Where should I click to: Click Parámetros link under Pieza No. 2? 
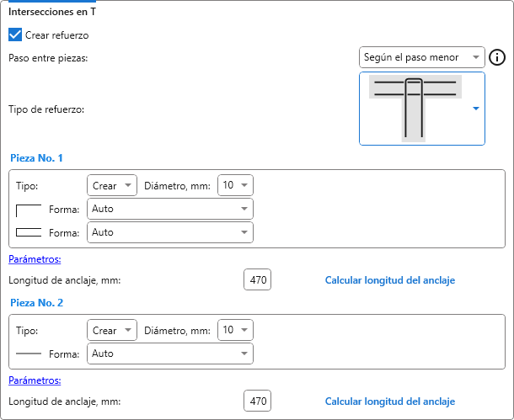click(35, 380)
